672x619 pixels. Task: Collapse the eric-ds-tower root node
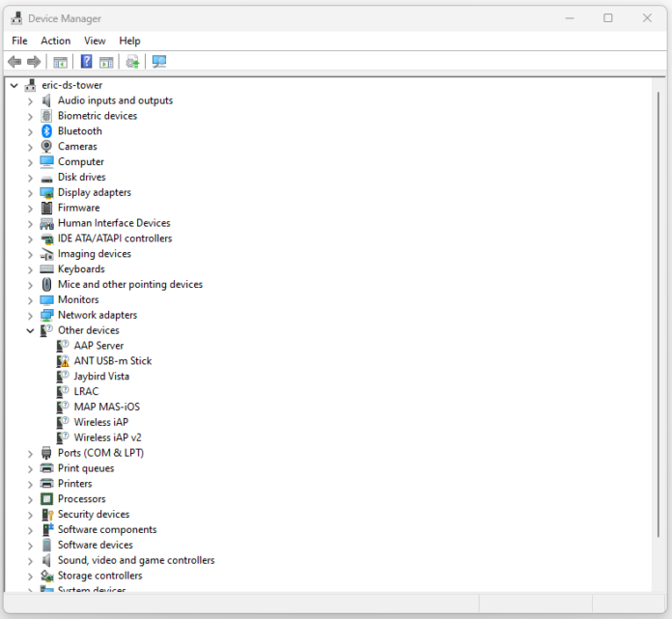point(14,85)
